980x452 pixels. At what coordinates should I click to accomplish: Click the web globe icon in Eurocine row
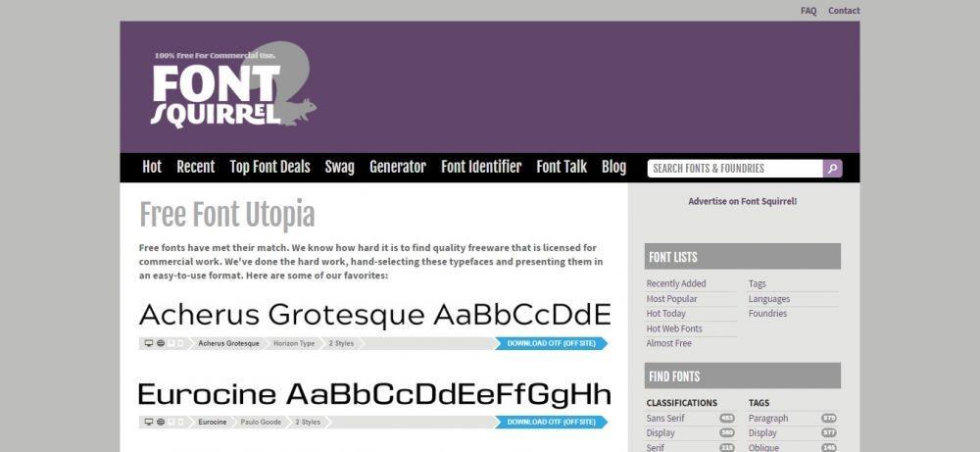pos(160,422)
